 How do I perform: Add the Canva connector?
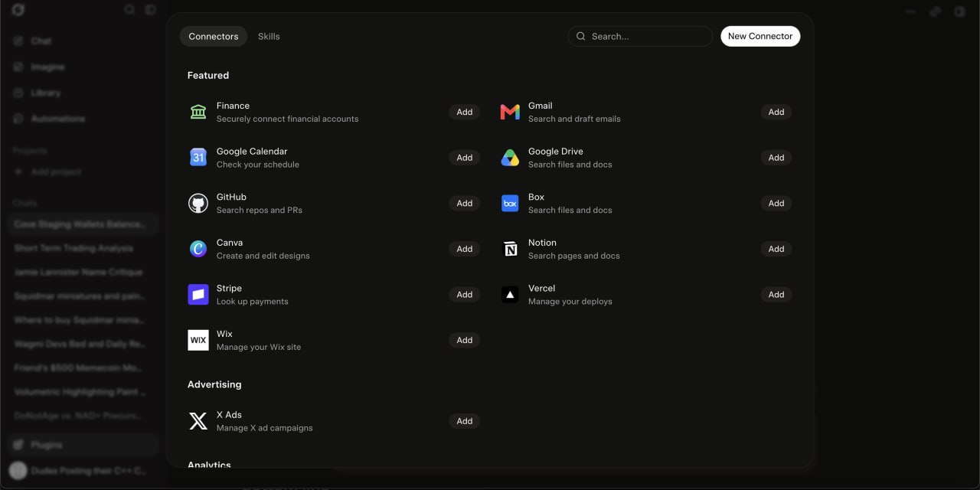coord(465,249)
